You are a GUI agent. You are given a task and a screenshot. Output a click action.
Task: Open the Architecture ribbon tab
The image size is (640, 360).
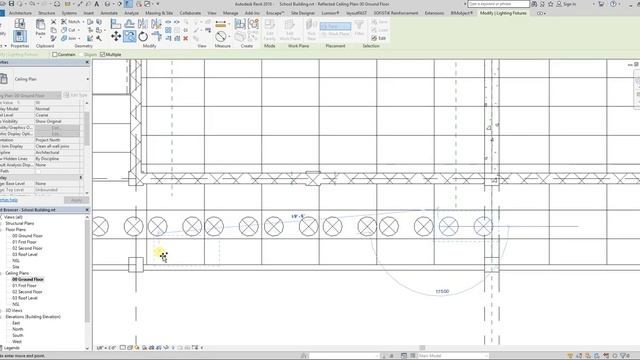click(x=20, y=13)
